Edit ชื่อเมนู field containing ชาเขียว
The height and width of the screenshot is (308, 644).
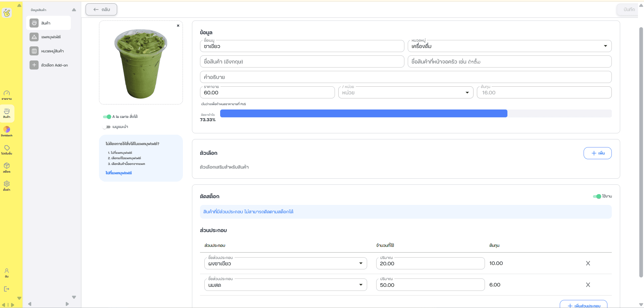click(302, 46)
